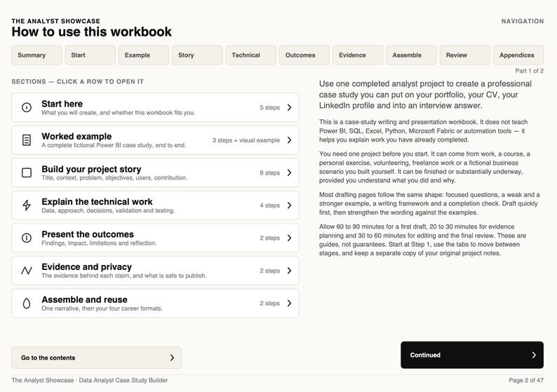Open the Start tab
This screenshot has height=392, width=557.
(90, 55)
